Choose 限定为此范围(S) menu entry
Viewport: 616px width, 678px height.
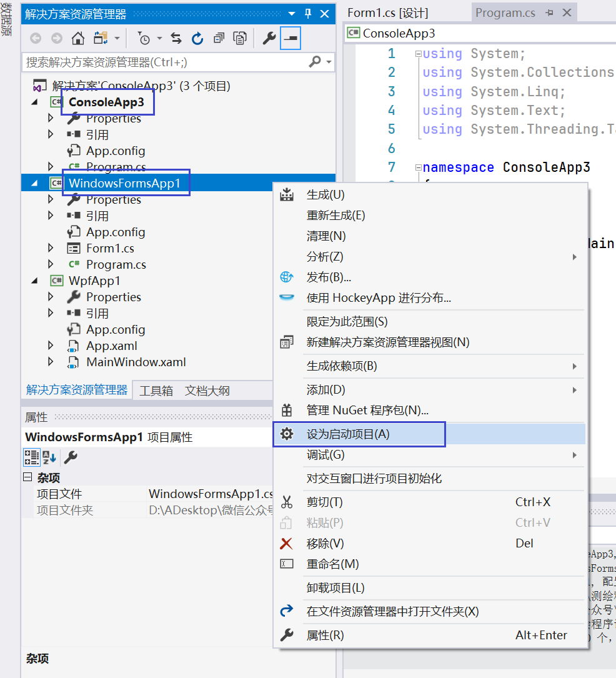[430, 322]
